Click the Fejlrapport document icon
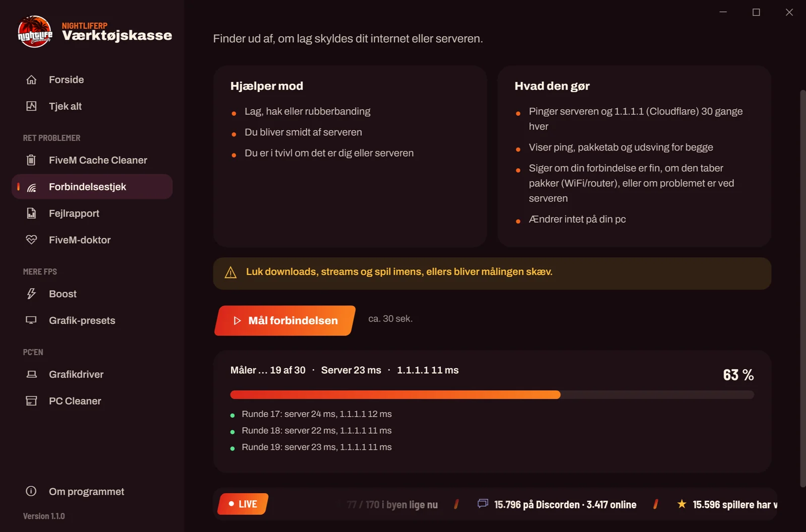This screenshot has height=532, width=806. coord(31,213)
